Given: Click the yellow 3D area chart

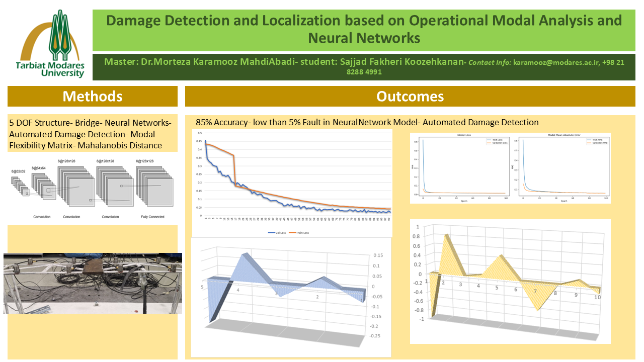Looking at the screenshot, I should [x=510, y=282].
